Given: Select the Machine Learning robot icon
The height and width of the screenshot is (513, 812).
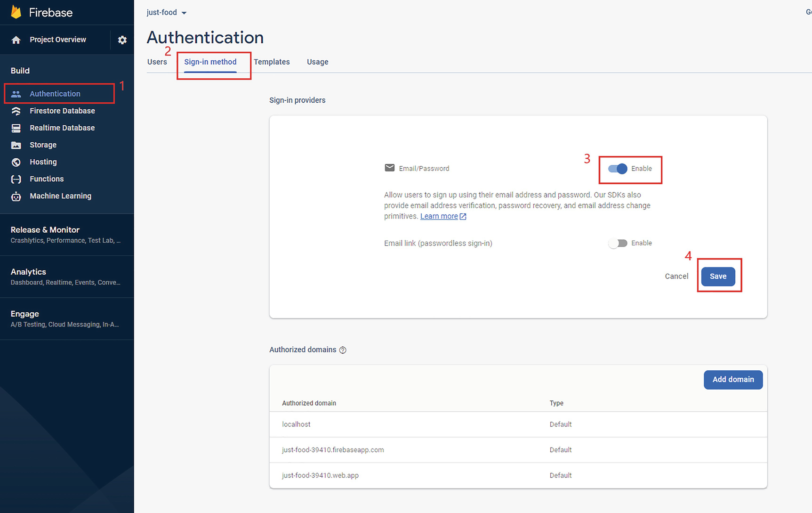Looking at the screenshot, I should 16,196.
